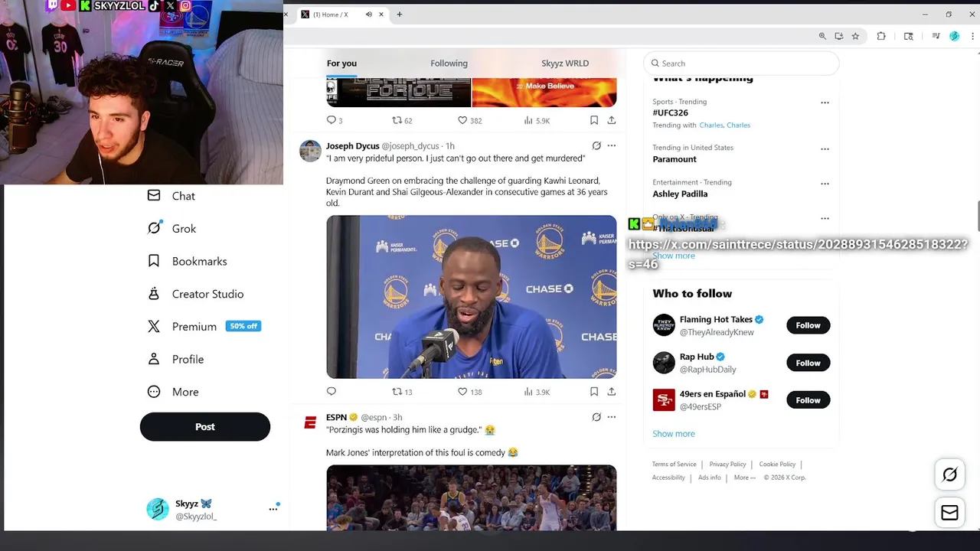Open the Chrome profile avatar
This screenshot has height=551, width=980.
[954, 36]
